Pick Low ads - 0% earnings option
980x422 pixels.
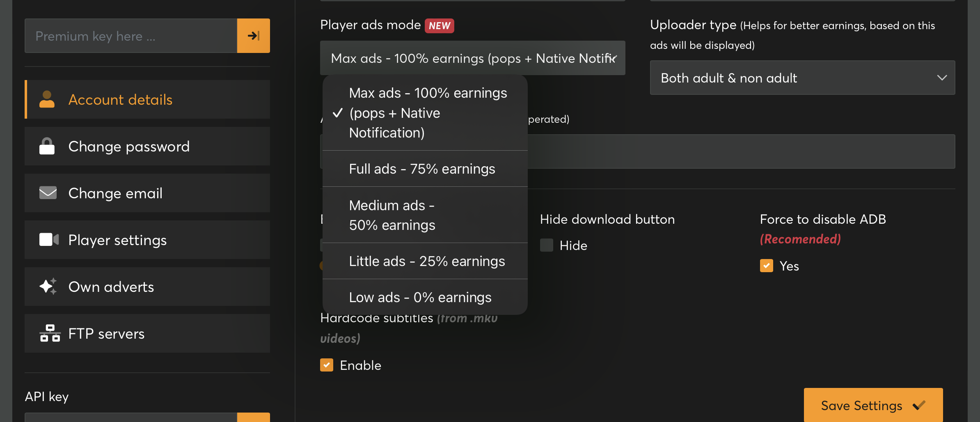coord(420,297)
